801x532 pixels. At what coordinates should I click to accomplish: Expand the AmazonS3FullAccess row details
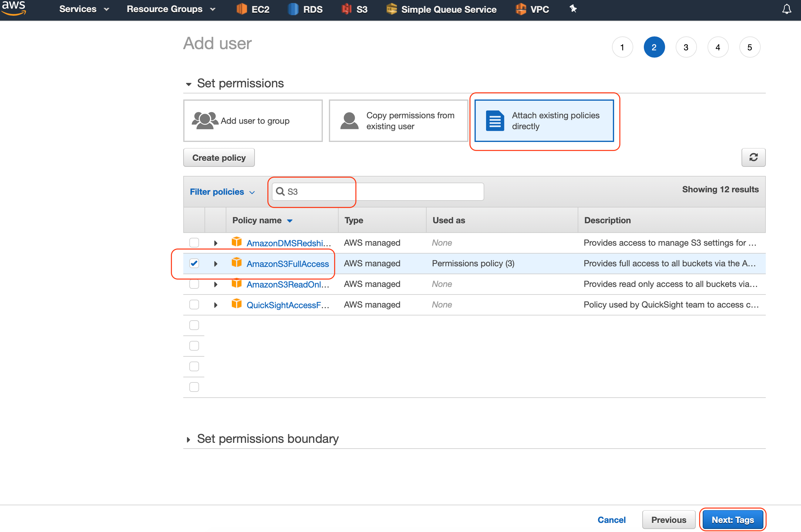[x=215, y=263]
